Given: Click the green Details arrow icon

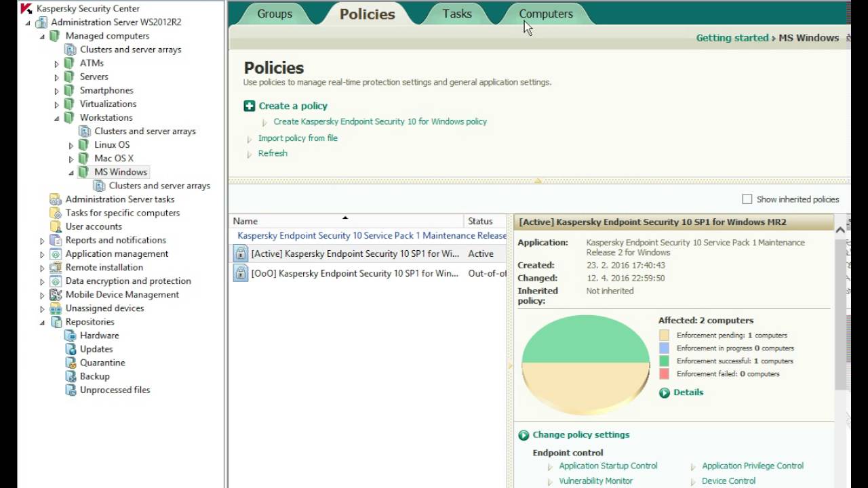Looking at the screenshot, I should tap(665, 392).
